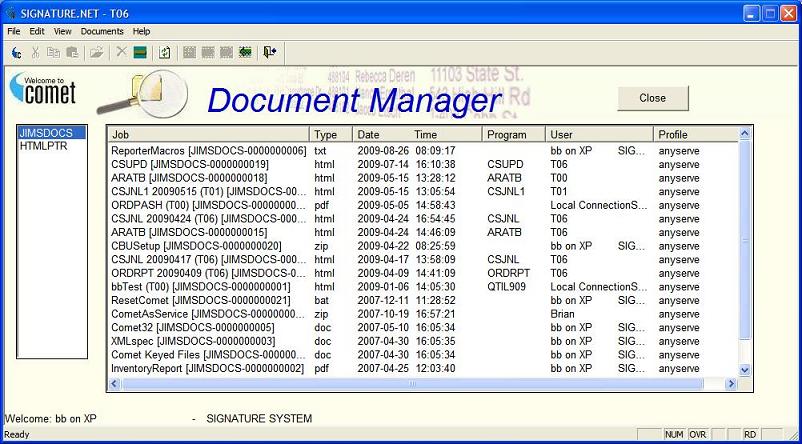Screen dimensions: 802x444
Task: Click the vertical scrollbar down arrow
Action: pyautogui.click(x=745, y=370)
